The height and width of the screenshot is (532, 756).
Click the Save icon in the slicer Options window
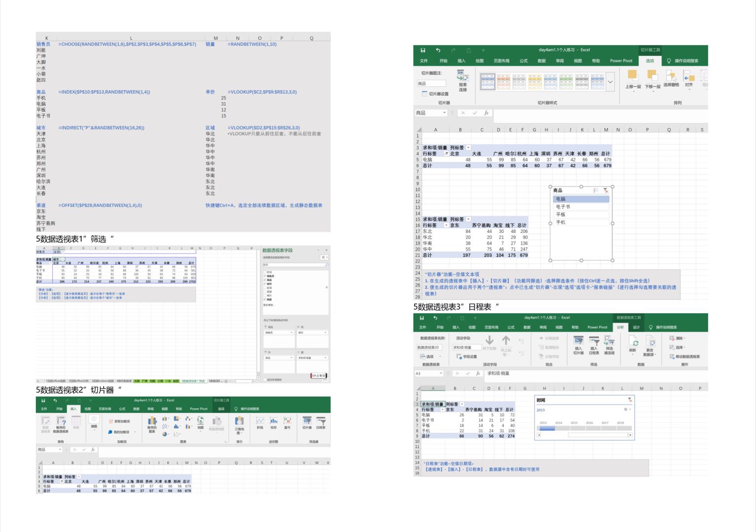pyautogui.click(x=422, y=50)
